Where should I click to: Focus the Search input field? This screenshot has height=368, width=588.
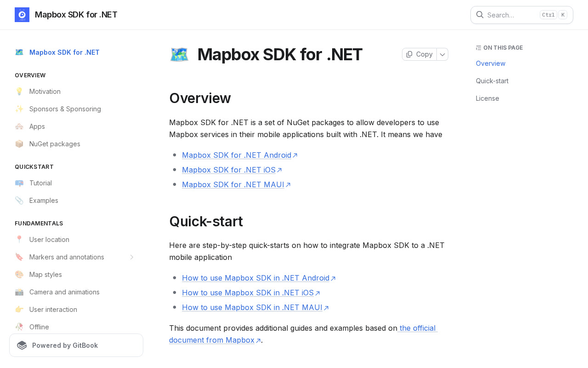(510, 15)
